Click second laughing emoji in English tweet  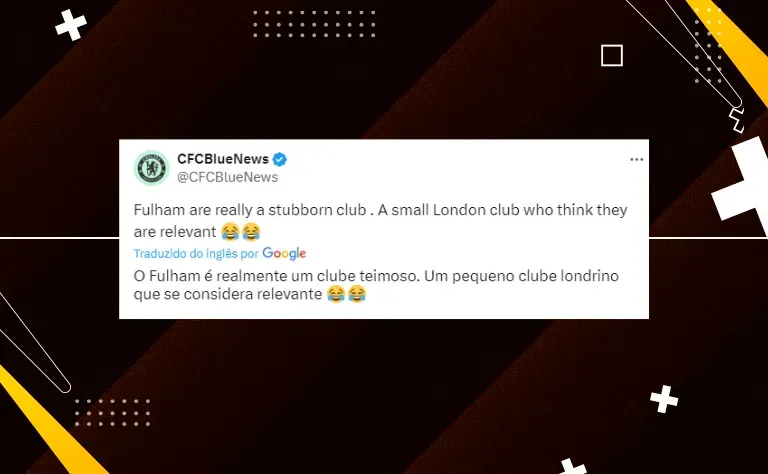[251, 232]
